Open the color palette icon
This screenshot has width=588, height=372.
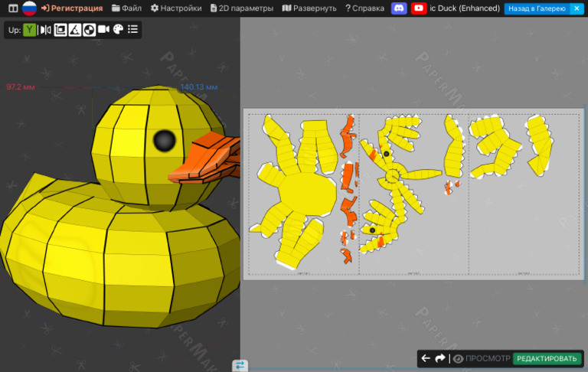click(118, 29)
